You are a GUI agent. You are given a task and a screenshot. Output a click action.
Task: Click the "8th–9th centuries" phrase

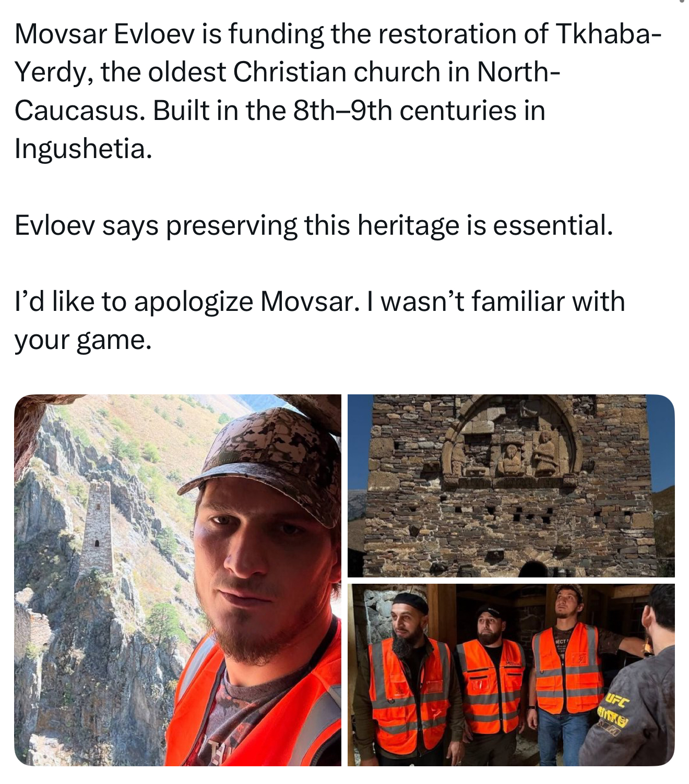point(419,111)
